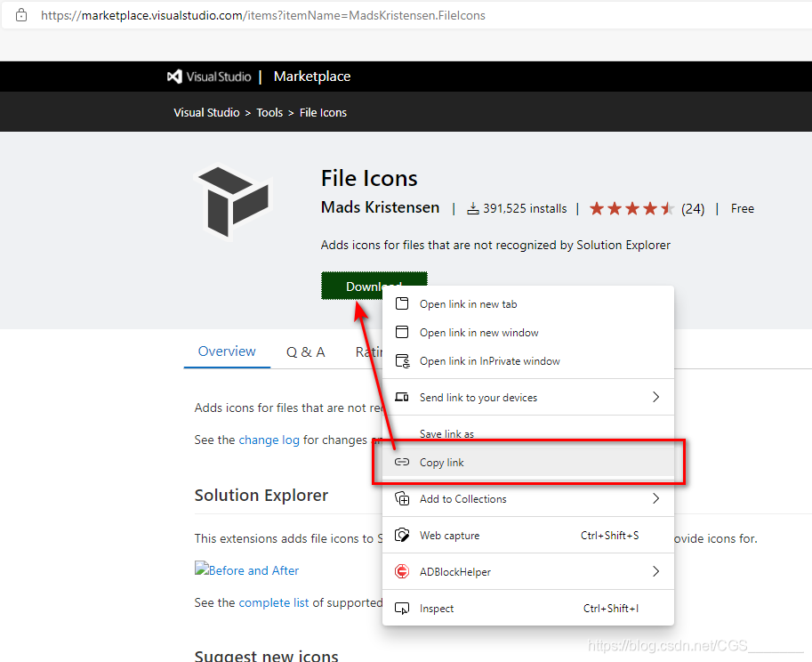Expand the ADBlockHelper submenu chevron
The image size is (812, 662).
(x=655, y=571)
